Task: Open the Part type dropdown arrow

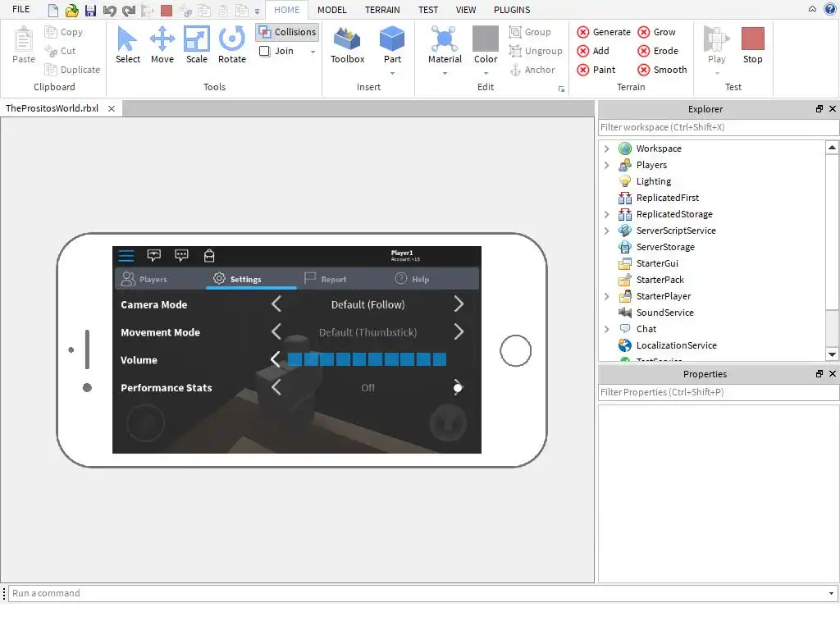Action: (392, 73)
